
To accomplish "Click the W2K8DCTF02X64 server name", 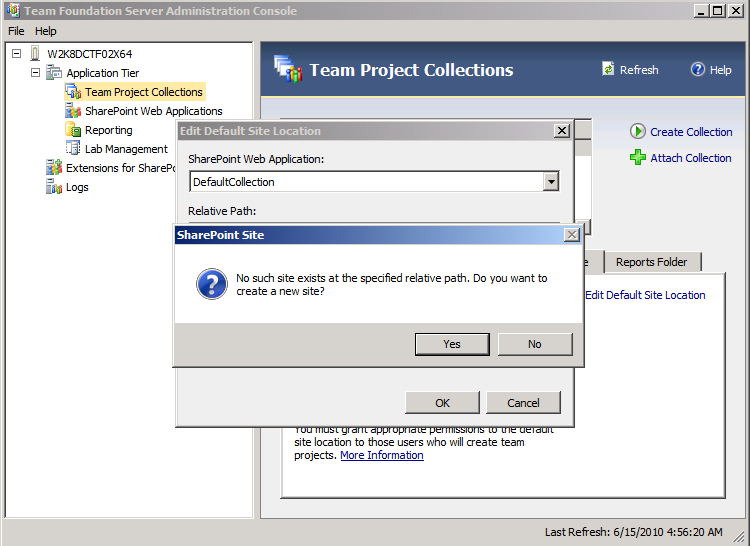I will pyautogui.click(x=89, y=54).
